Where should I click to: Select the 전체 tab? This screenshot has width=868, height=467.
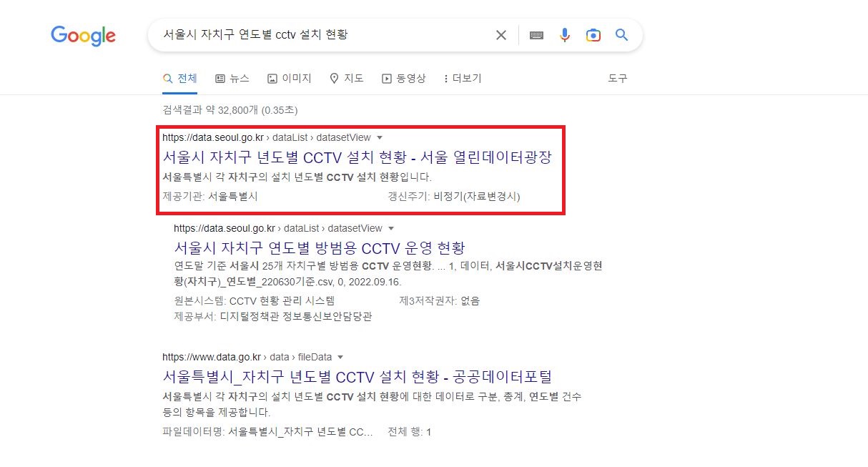180,78
